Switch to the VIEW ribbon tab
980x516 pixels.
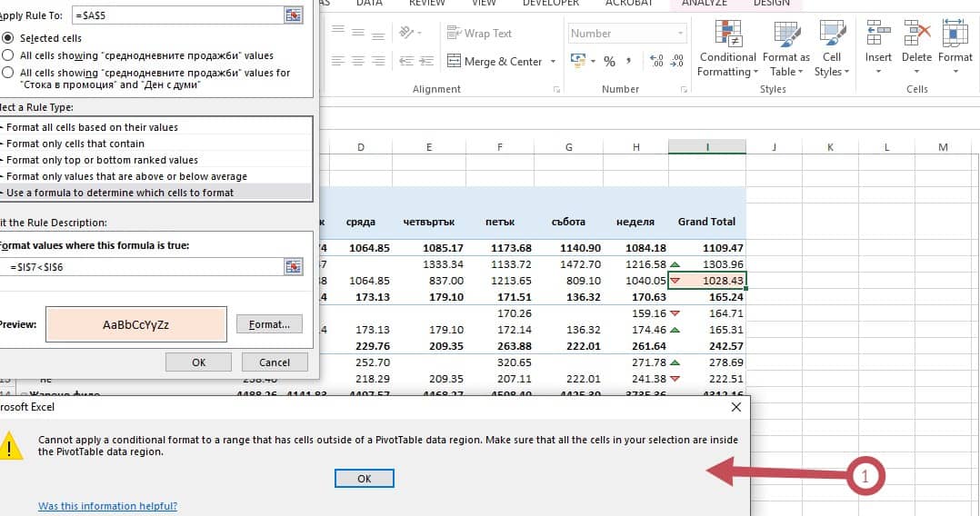(484, 3)
